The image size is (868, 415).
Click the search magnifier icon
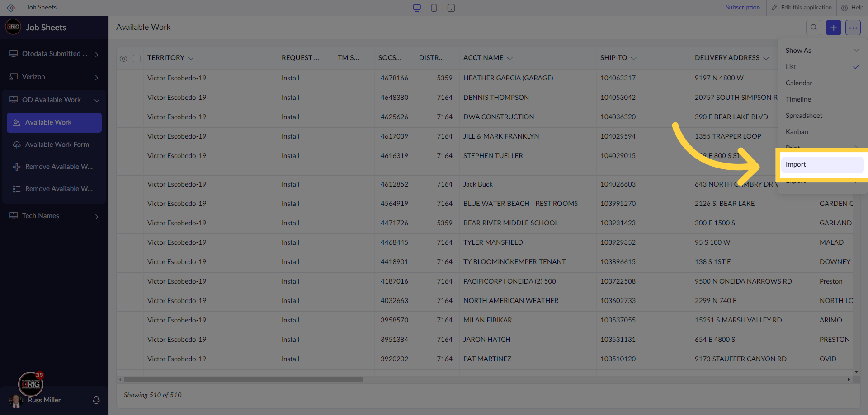click(814, 28)
